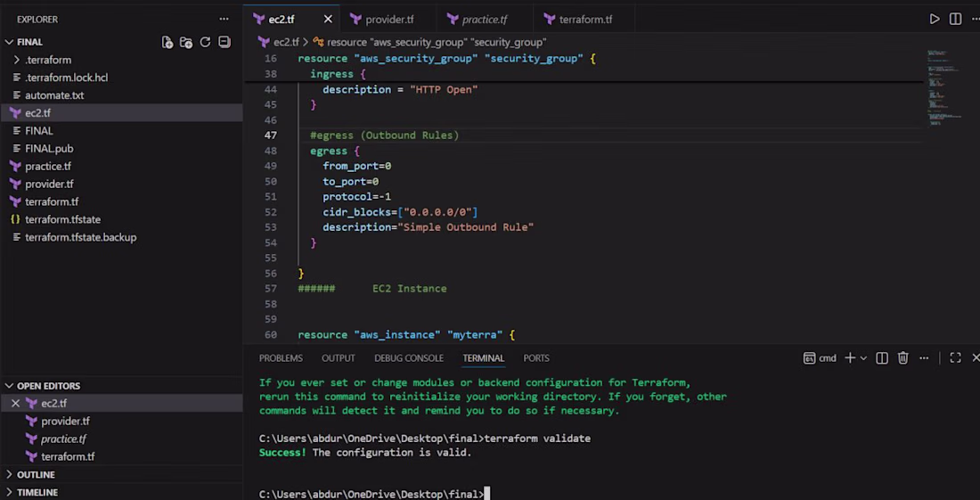Click the cidr_blocks line in editor
The height and width of the screenshot is (500, 980).
pyautogui.click(x=400, y=212)
